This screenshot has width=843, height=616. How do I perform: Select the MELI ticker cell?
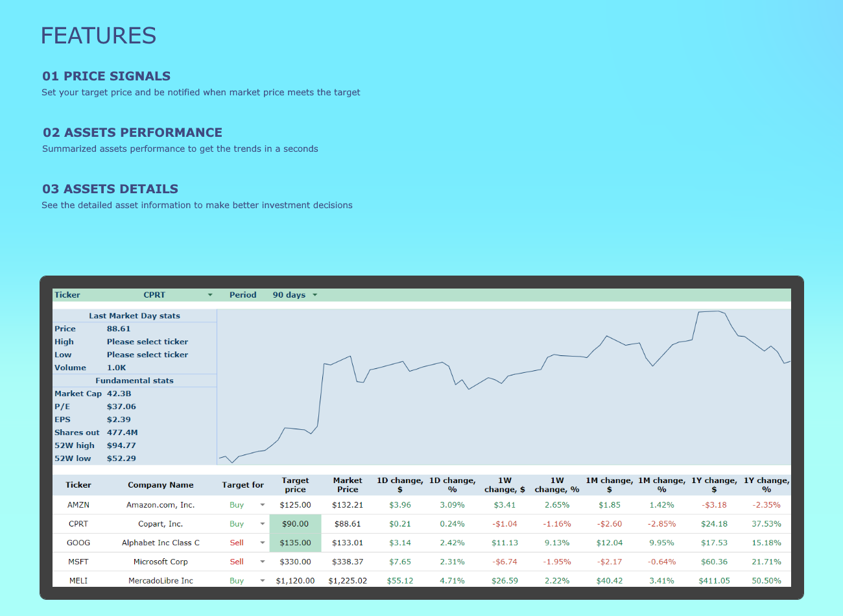[x=78, y=580]
